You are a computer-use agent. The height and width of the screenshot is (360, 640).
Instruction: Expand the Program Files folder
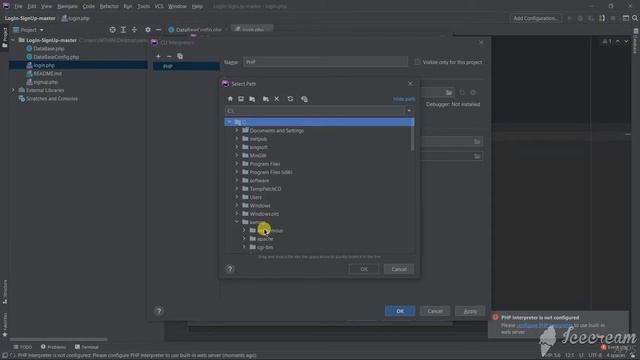(x=237, y=164)
